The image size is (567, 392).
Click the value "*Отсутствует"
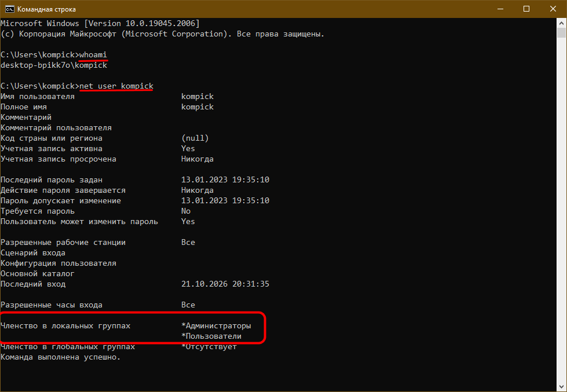209,347
